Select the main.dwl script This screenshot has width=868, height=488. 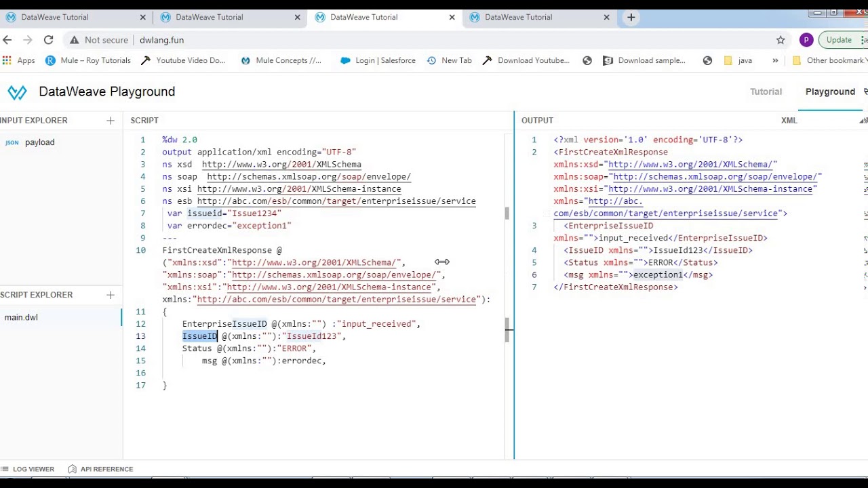point(21,317)
